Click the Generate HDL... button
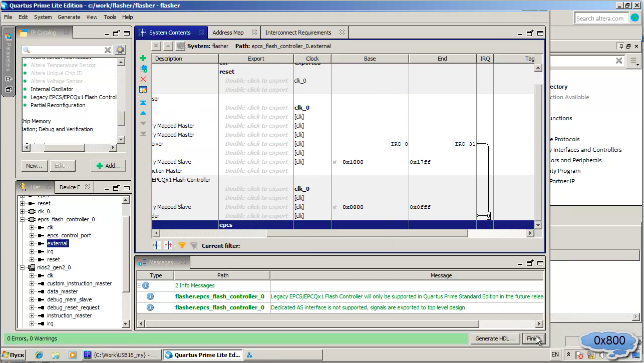 click(495, 338)
